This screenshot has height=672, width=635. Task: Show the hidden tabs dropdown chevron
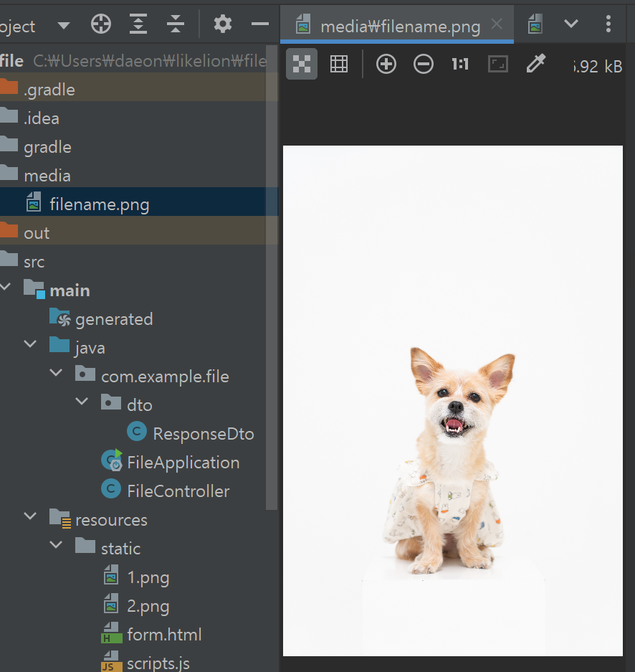pos(570,24)
